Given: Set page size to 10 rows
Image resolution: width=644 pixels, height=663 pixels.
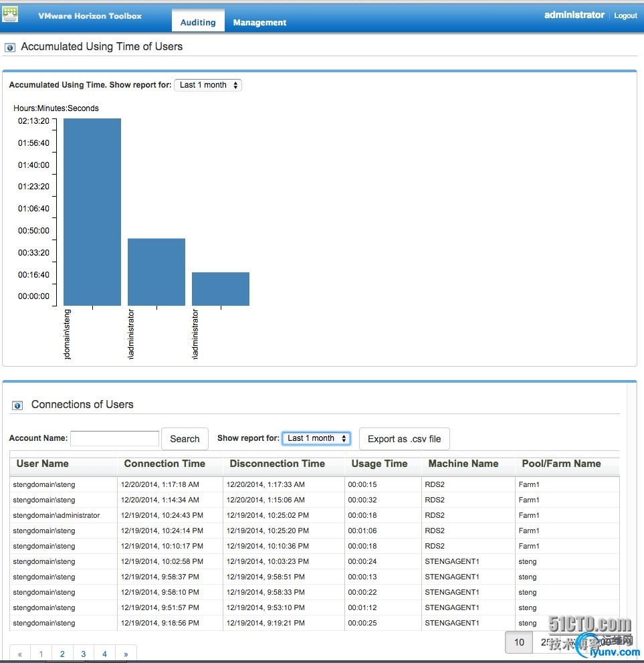Looking at the screenshot, I should coord(519,642).
